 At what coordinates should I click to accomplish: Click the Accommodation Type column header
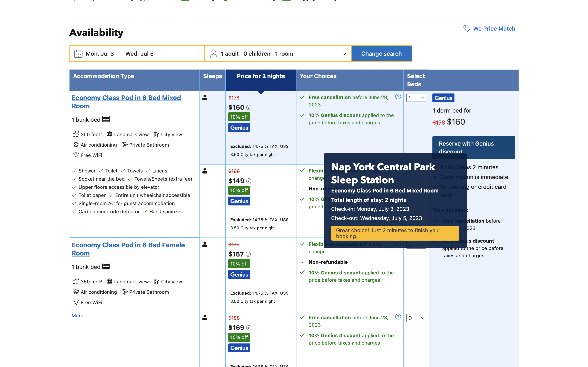104,76
